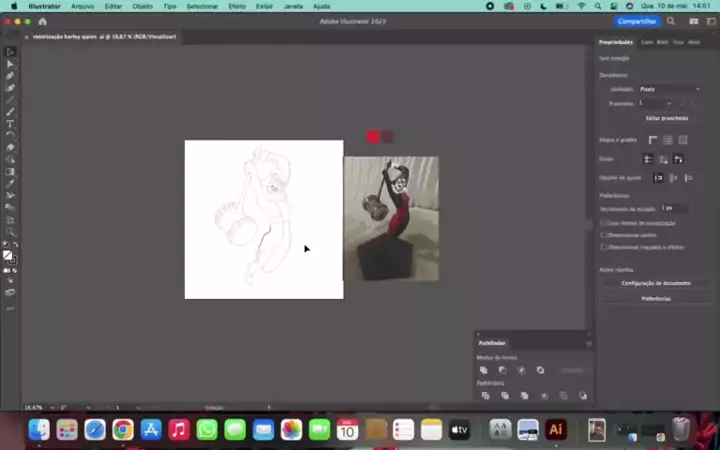720x450 pixels.
Task: Click the Editar pranchetas button
Action: coord(667,118)
